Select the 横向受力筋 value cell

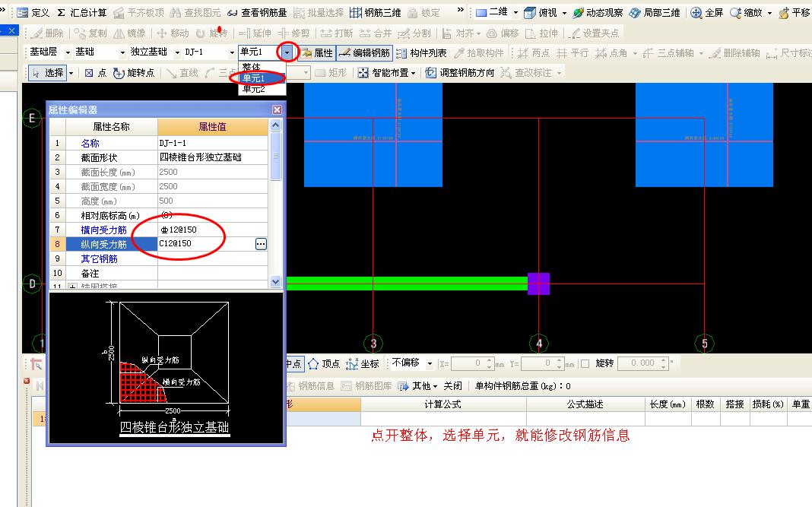[x=212, y=230]
